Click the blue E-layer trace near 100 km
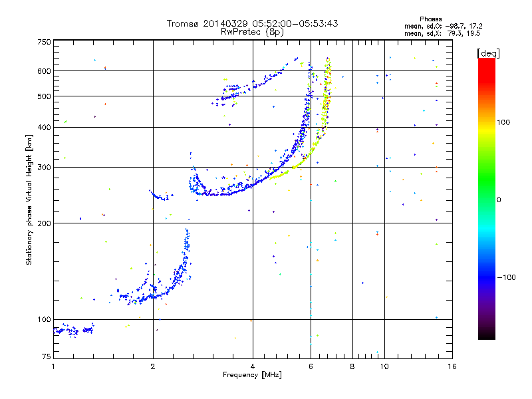Viewport: 532px width, 399px height. click(x=73, y=330)
